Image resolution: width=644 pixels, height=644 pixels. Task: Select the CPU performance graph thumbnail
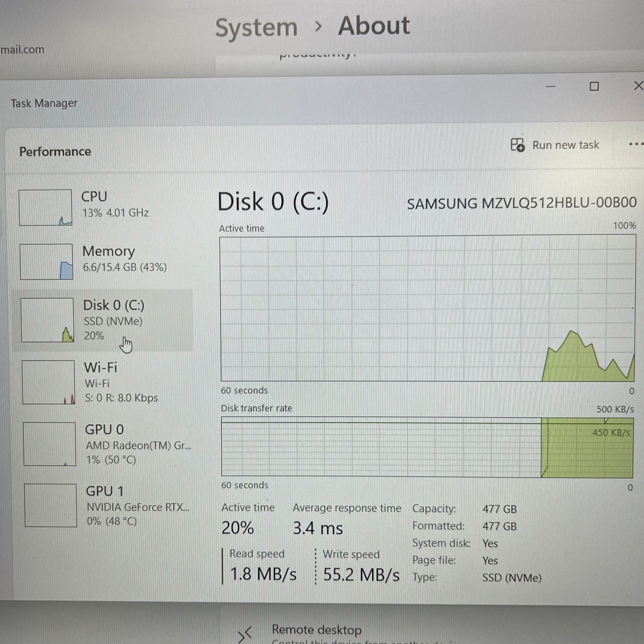click(45, 208)
